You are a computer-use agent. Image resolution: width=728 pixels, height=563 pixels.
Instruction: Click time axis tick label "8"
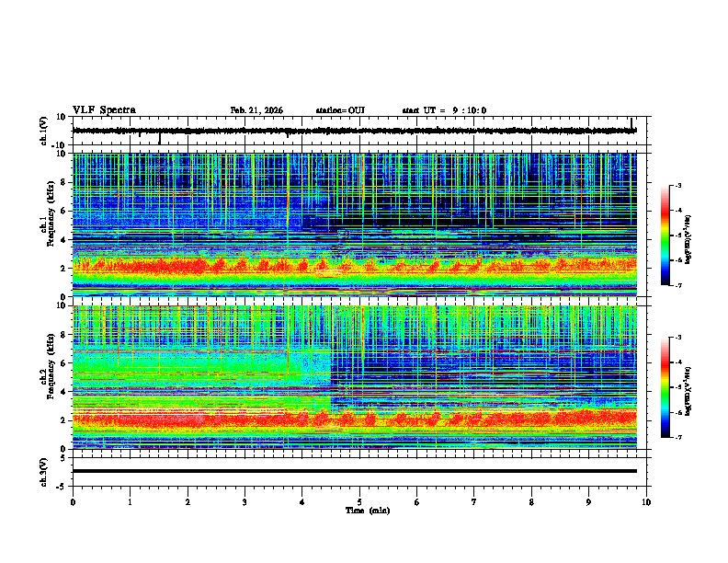[x=531, y=502]
